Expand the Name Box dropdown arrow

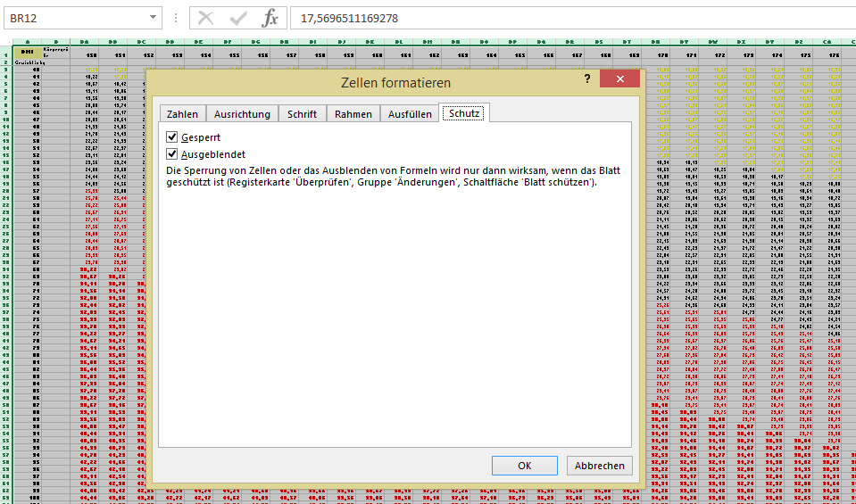[x=154, y=17]
